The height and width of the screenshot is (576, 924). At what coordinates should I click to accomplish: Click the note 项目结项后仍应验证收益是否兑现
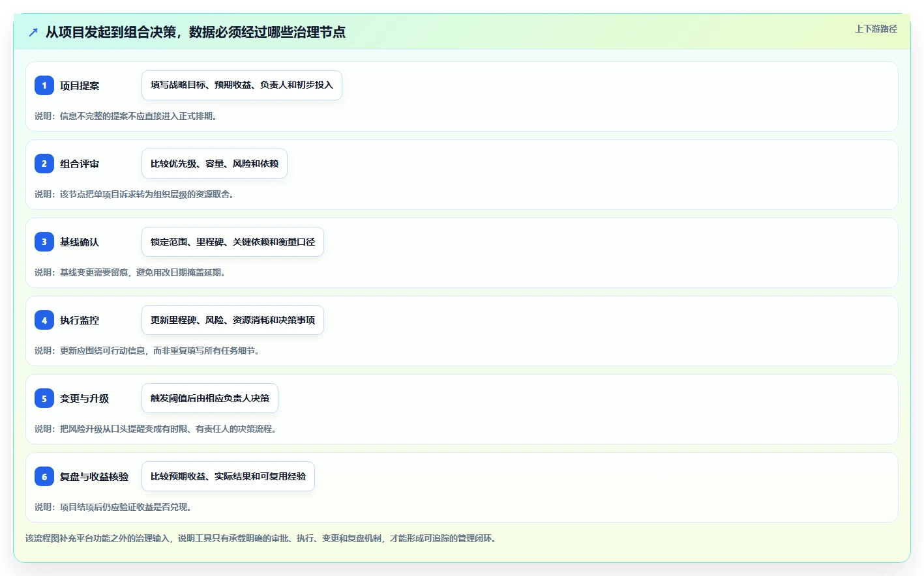(125, 507)
